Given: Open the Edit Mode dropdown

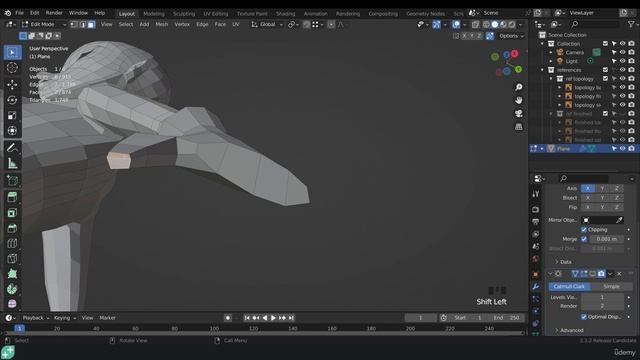Looking at the screenshot, I should pyautogui.click(x=44, y=24).
